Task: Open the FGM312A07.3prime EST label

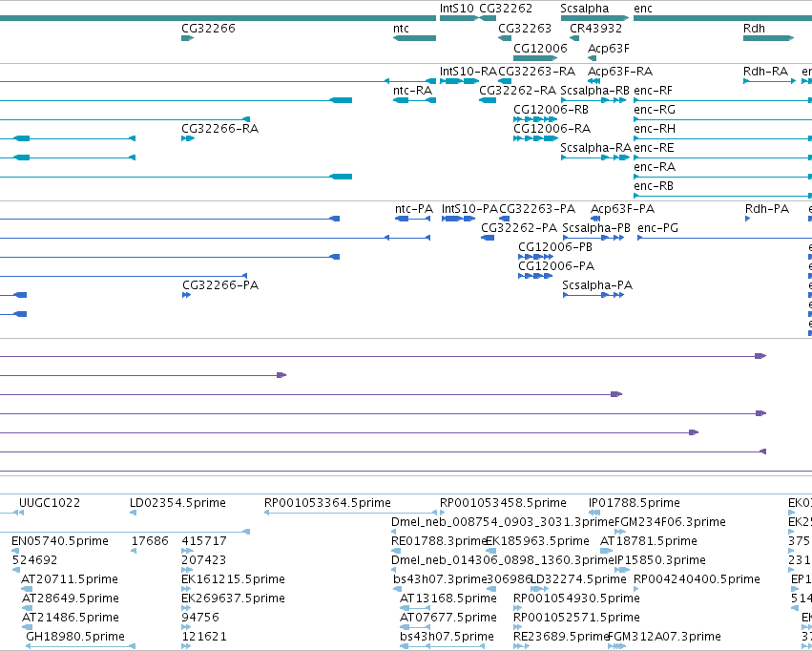Action: point(664,637)
